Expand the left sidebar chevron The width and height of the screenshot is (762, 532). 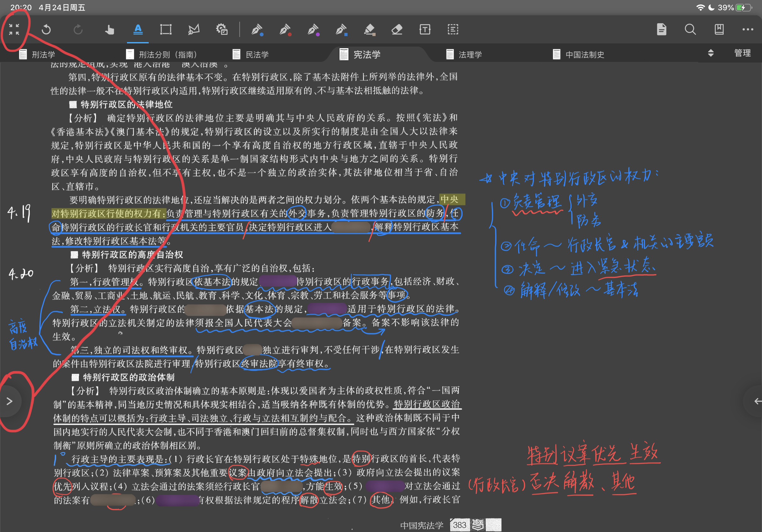(10, 401)
